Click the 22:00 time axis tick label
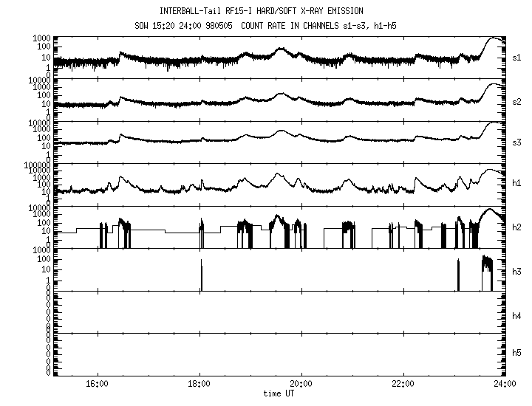The image size is (532, 406). click(x=403, y=384)
